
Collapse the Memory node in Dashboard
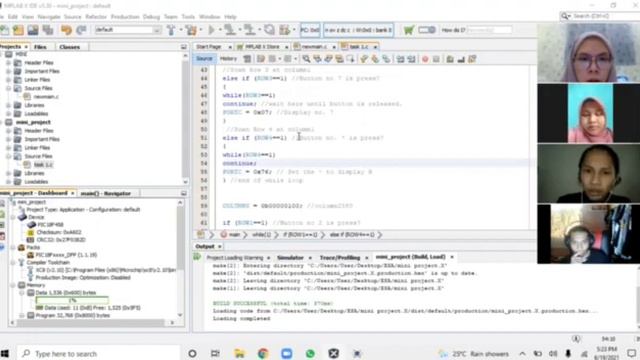(13, 285)
